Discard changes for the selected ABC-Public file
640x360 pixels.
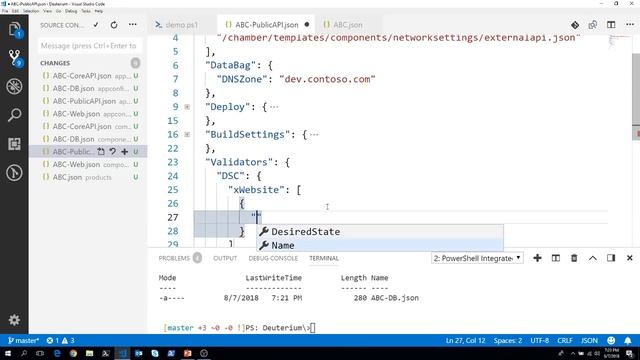coord(113,152)
